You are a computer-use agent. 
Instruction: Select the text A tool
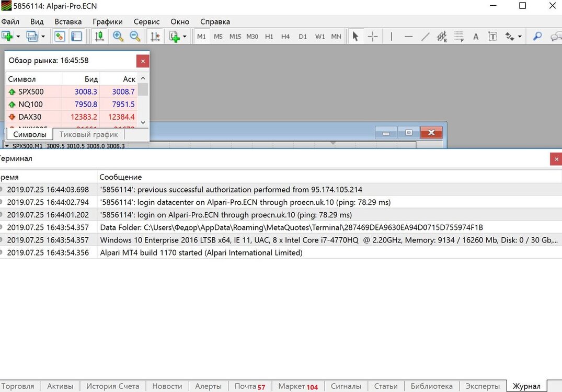click(476, 37)
